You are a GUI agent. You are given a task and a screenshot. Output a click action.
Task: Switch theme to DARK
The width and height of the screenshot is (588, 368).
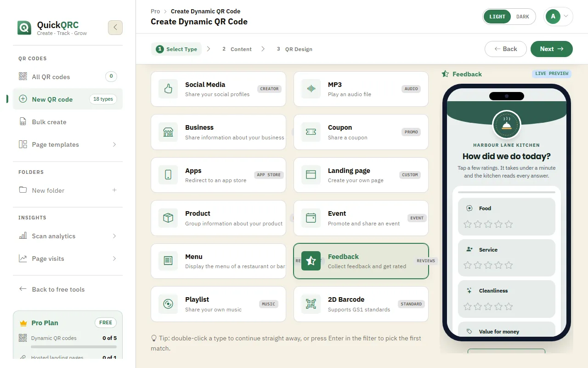pyautogui.click(x=523, y=17)
